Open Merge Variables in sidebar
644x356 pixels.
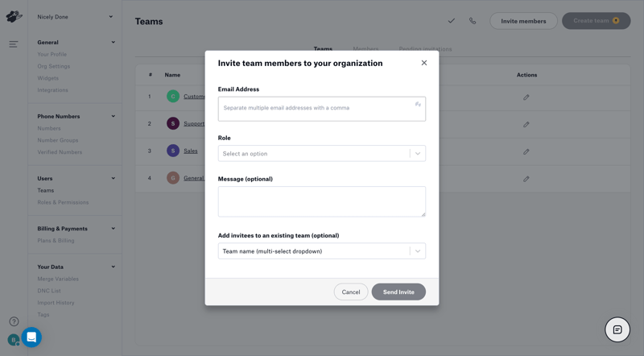[x=58, y=279]
